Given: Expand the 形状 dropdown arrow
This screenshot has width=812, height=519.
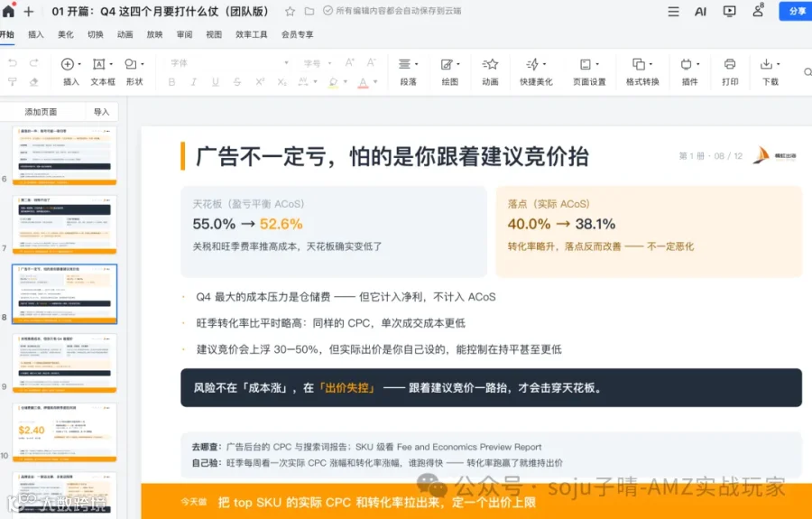Looking at the screenshot, I should 143,64.
